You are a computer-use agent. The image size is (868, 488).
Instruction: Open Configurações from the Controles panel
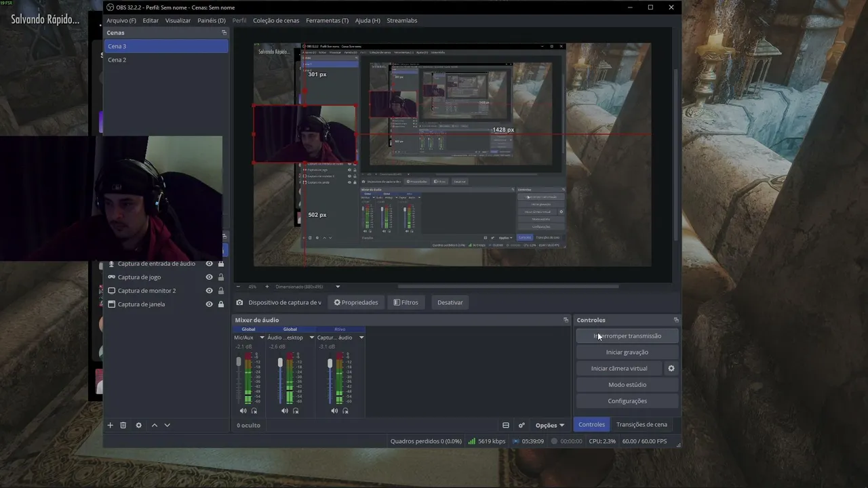pos(627,401)
